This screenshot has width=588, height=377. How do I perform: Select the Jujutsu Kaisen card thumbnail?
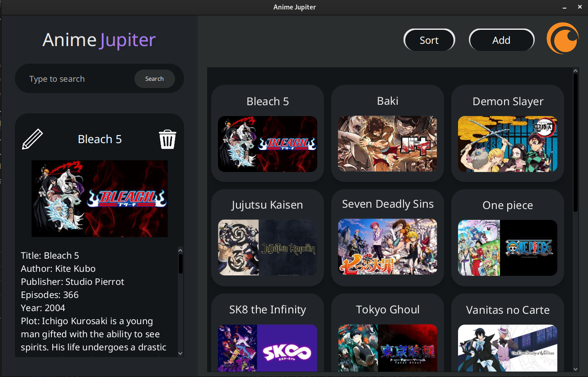pyautogui.click(x=268, y=247)
